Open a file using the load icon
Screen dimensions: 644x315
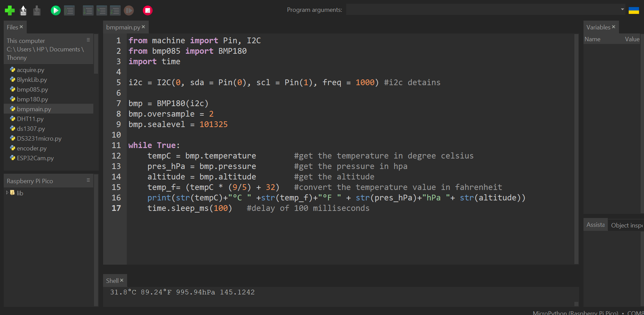click(x=23, y=10)
